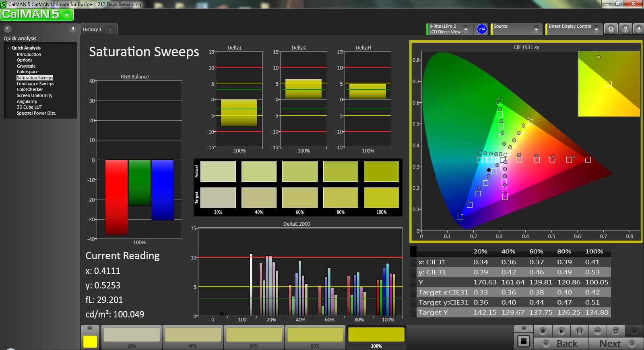Collapse the Quick Analysis tree node

point(8,48)
